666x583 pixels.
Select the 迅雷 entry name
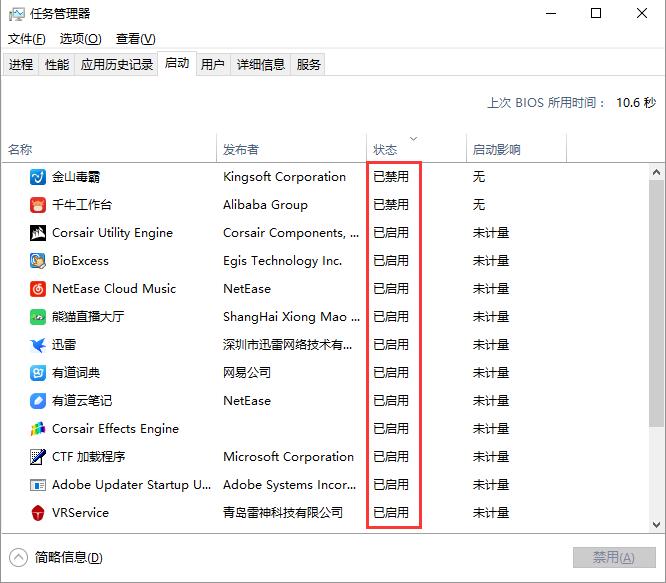(x=64, y=345)
